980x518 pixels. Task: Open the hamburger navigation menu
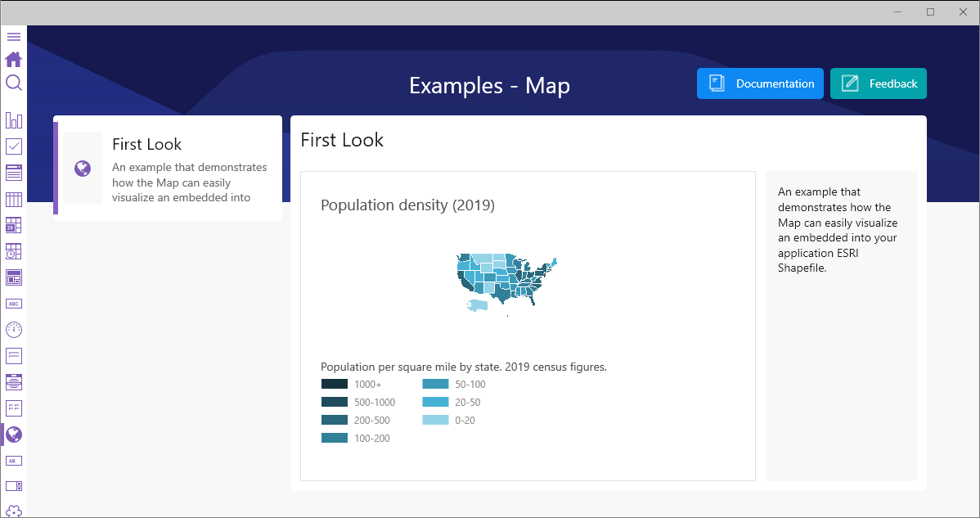coord(13,36)
